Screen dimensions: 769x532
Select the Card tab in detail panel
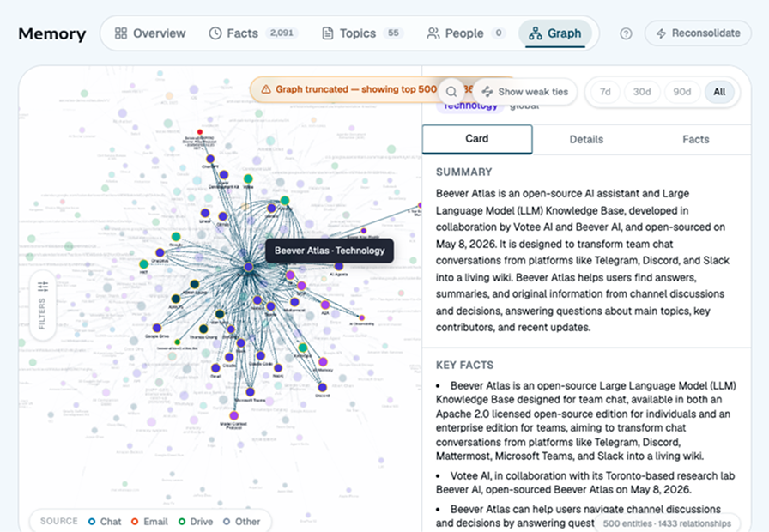[x=477, y=139]
